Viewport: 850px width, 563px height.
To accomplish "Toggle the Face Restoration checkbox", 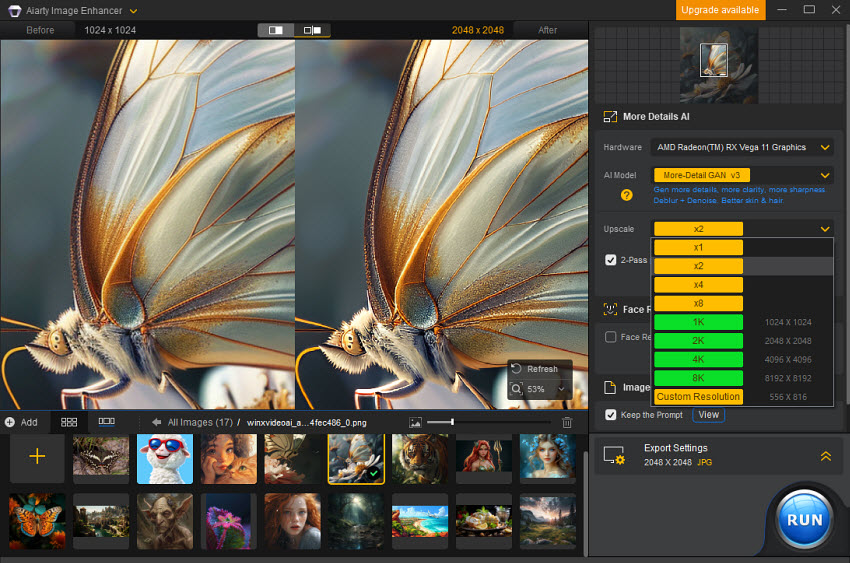I will 610,337.
